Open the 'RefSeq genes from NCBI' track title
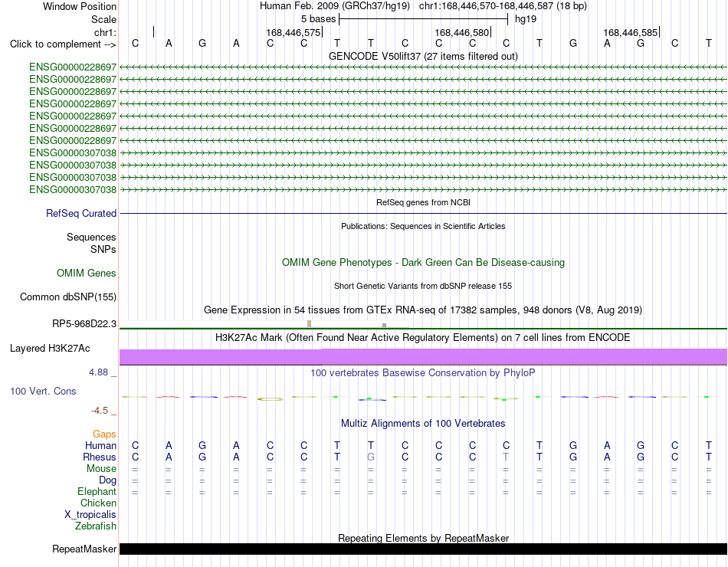Screen dimensions: 728x567 [x=423, y=202]
